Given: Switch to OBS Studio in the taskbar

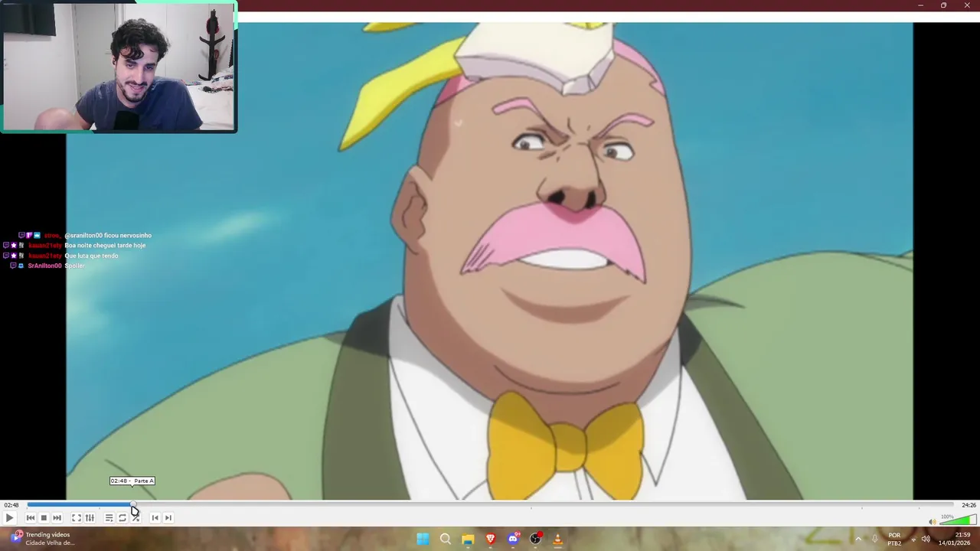Looking at the screenshot, I should pos(535,539).
